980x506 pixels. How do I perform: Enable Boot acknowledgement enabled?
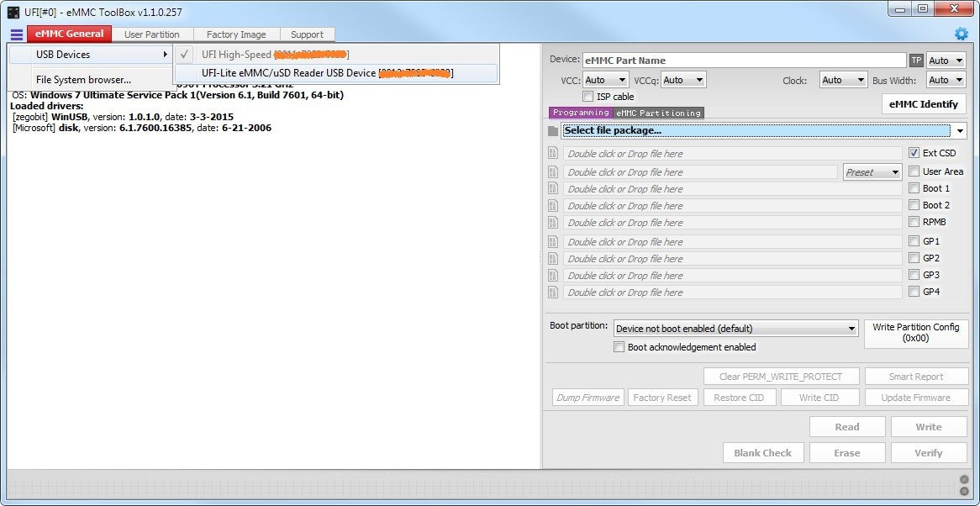click(x=619, y=347)
